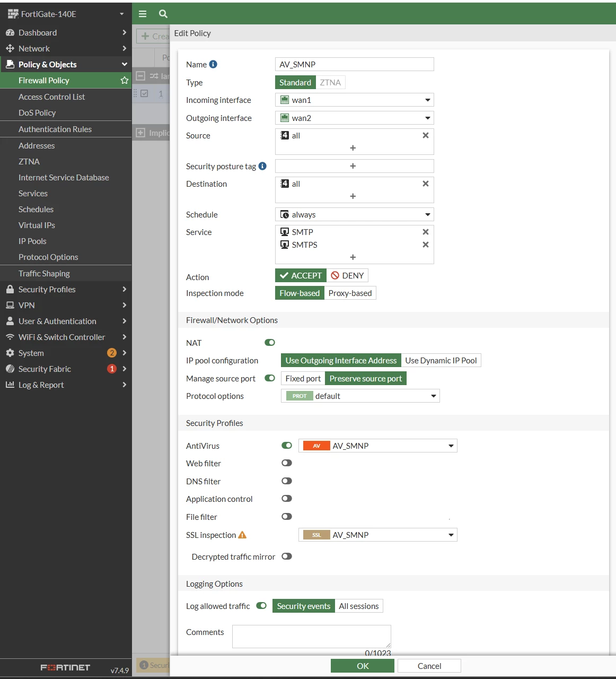
Task: Remove 'all' from Source field
Action: click(425, 135)
